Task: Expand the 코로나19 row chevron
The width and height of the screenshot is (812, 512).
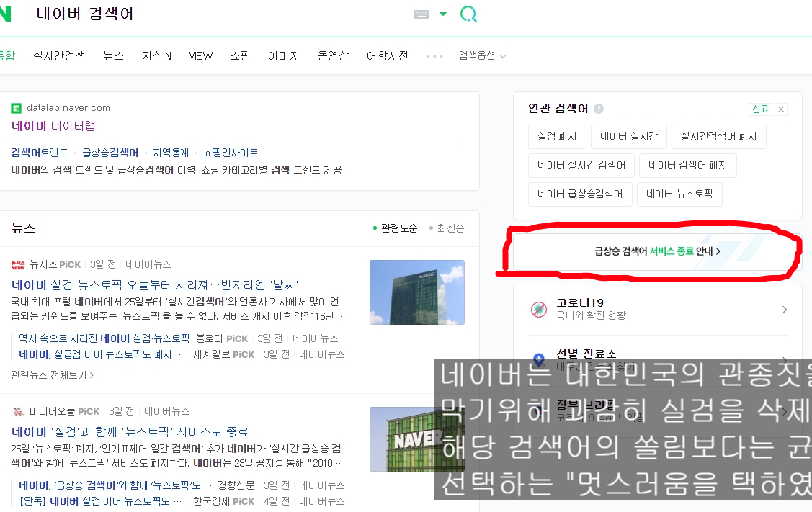Action: (x=785, y=310)
